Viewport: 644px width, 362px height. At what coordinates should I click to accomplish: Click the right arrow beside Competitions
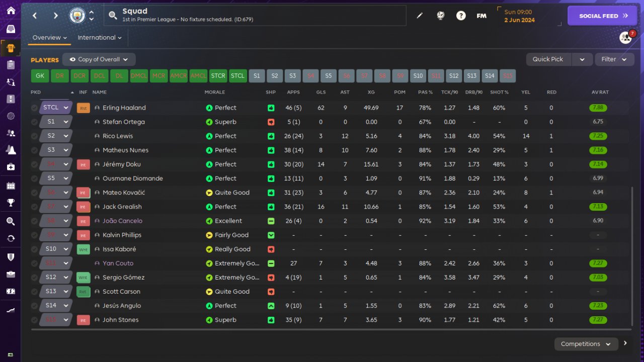coord(625,343)
